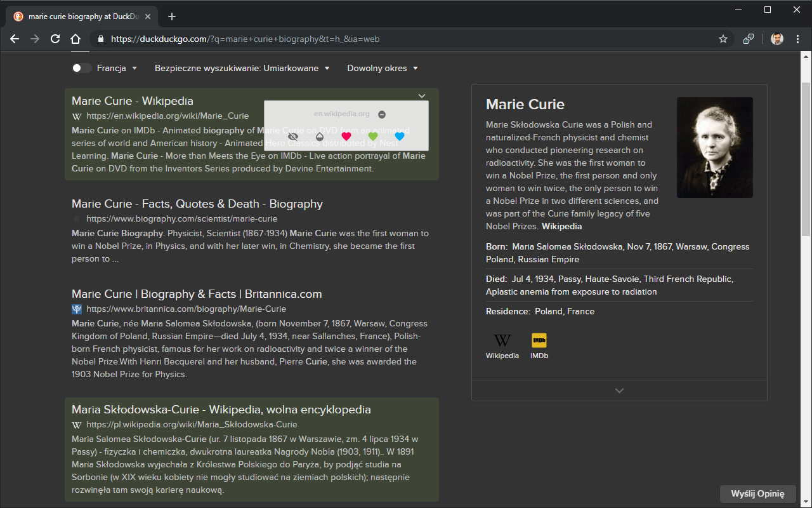
Task: Open the browser profile avatar
Action: [x=776, y=39]
